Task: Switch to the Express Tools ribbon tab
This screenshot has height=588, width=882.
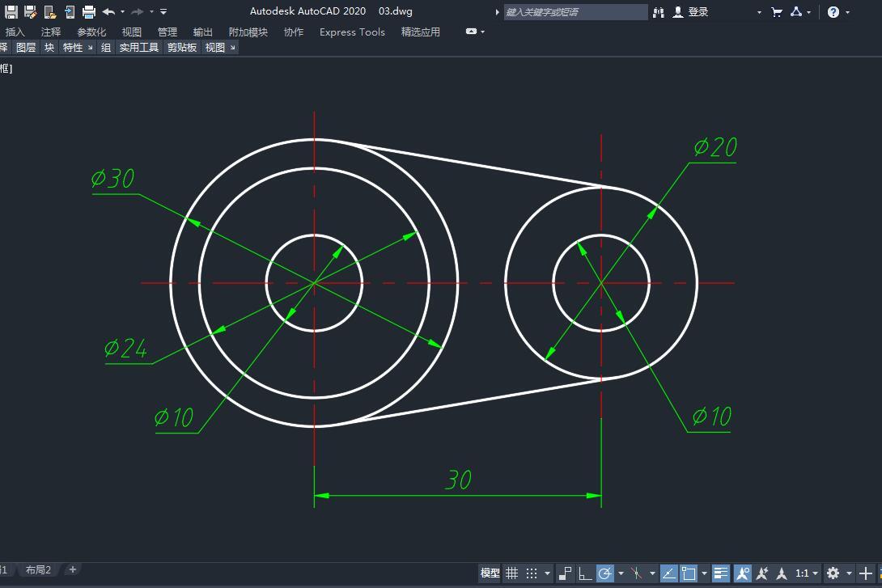Action: pos(352,32)
